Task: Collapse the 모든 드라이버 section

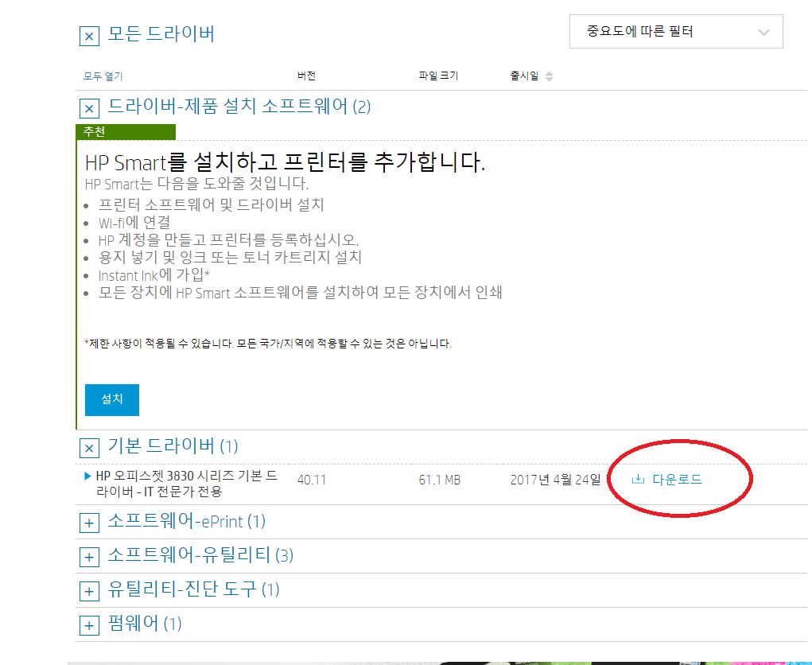Action: point(89,37)
